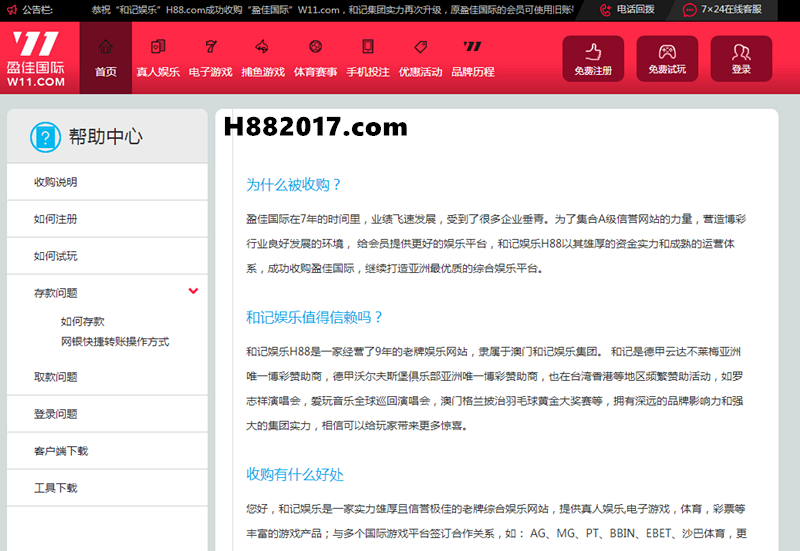800x551 pixels.
Task: Open 网银快捷转账操作方式 sub-item
Action: [x=115, y=342]
